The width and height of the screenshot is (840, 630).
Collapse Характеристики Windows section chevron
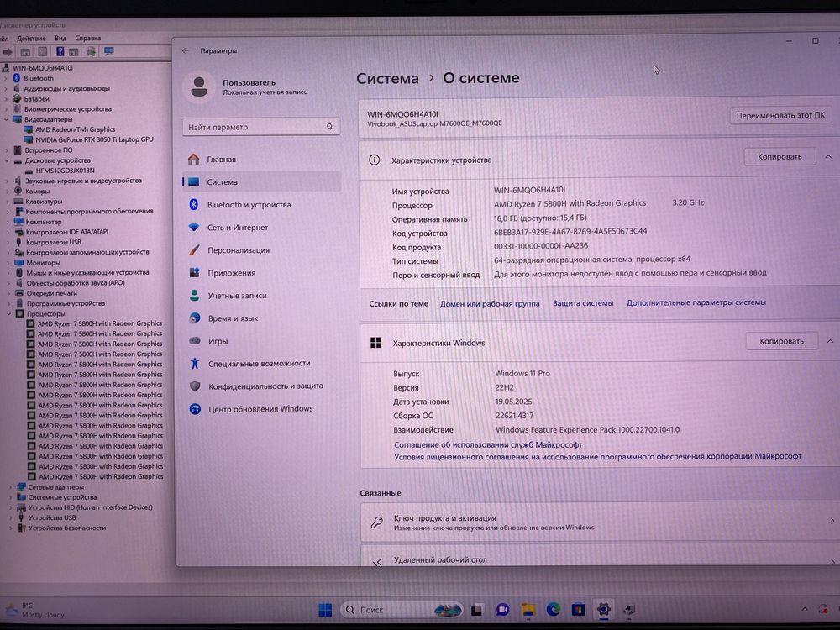(x=830, y=341)
